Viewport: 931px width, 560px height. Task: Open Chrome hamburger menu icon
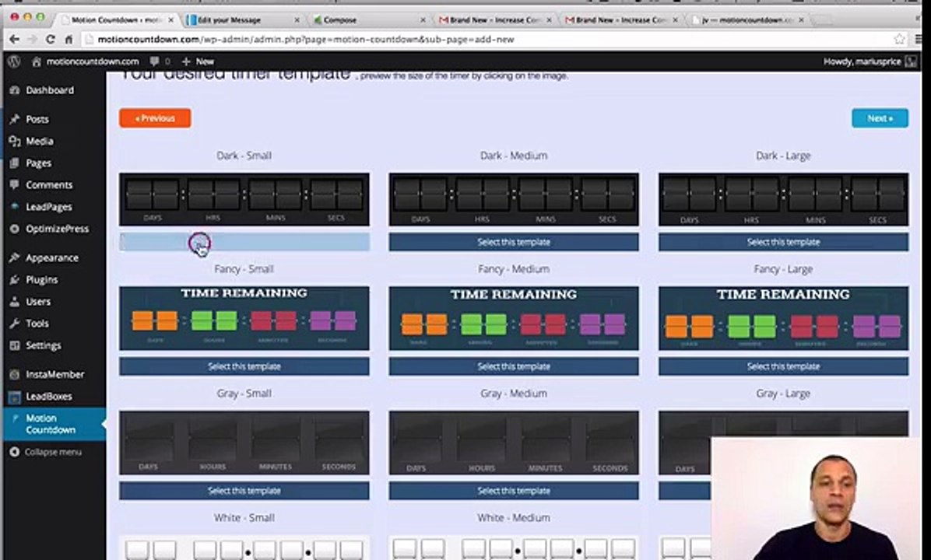pos(919,39)
